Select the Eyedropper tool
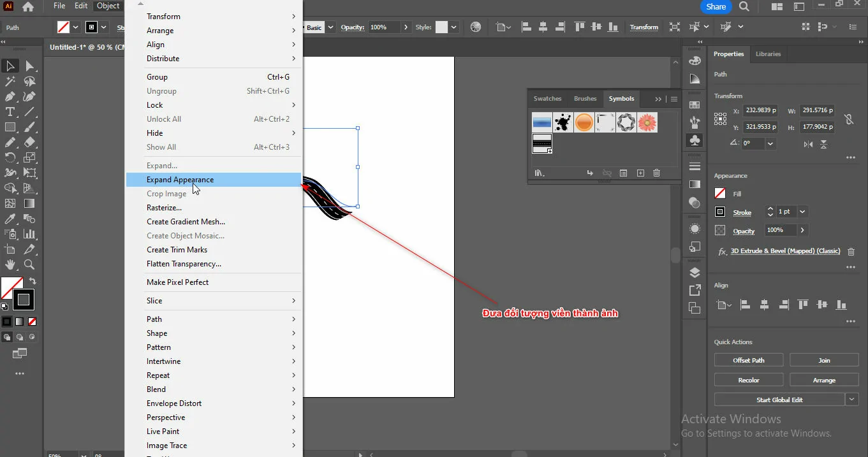The width and height of the screenshot is (868, 457). (10, 219)
